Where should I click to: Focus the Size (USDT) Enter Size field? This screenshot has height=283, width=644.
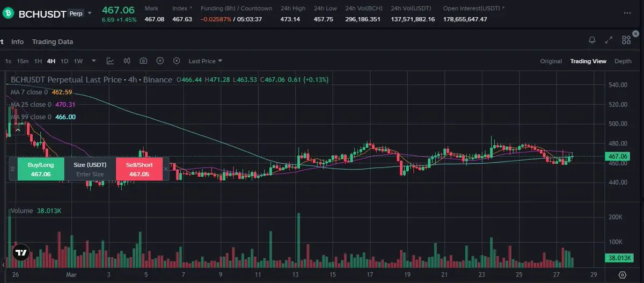click(90, 169)
